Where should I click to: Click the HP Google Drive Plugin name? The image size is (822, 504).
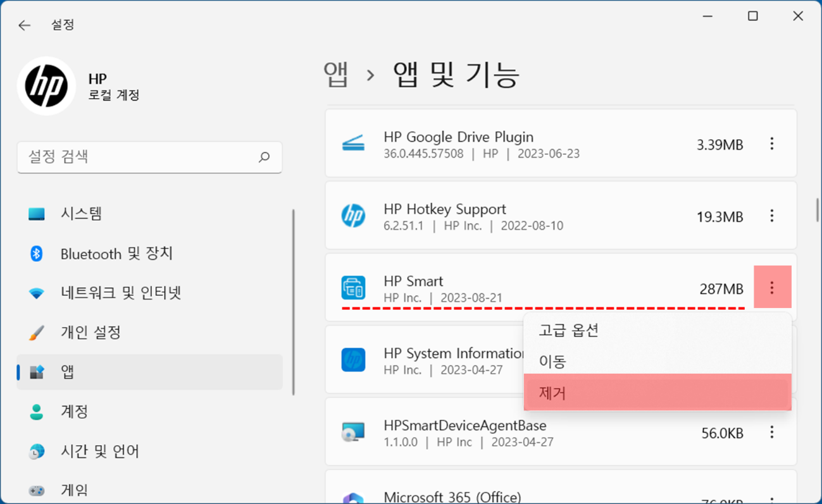pyautogui.click(x=458, y=137)
